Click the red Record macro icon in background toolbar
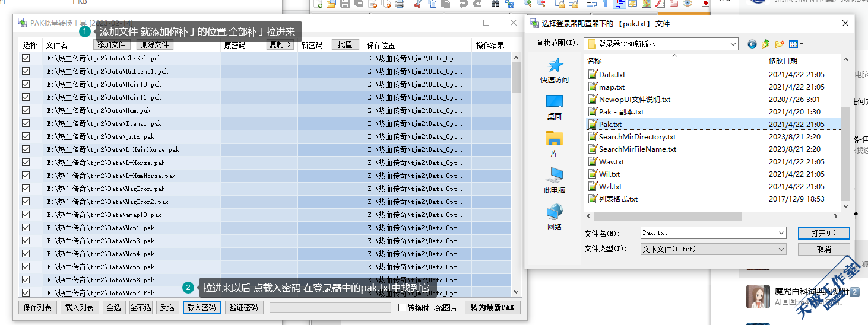Image resolution: width=868 pixels, height=325 pixels. coord(705,4)
